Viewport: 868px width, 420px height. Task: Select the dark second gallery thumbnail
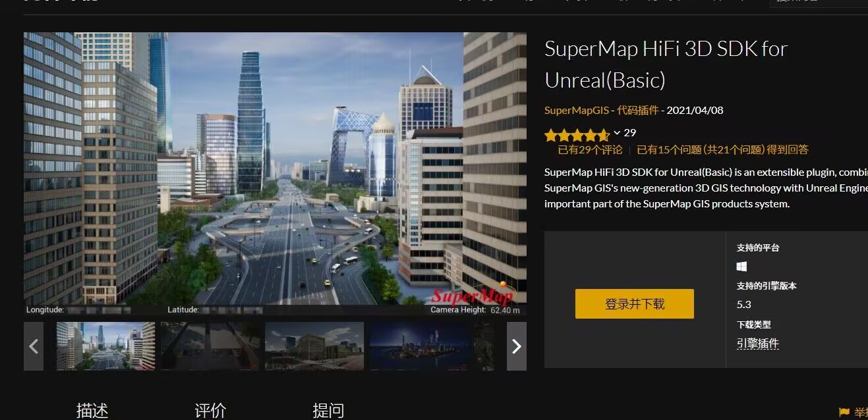pos(210,346)
